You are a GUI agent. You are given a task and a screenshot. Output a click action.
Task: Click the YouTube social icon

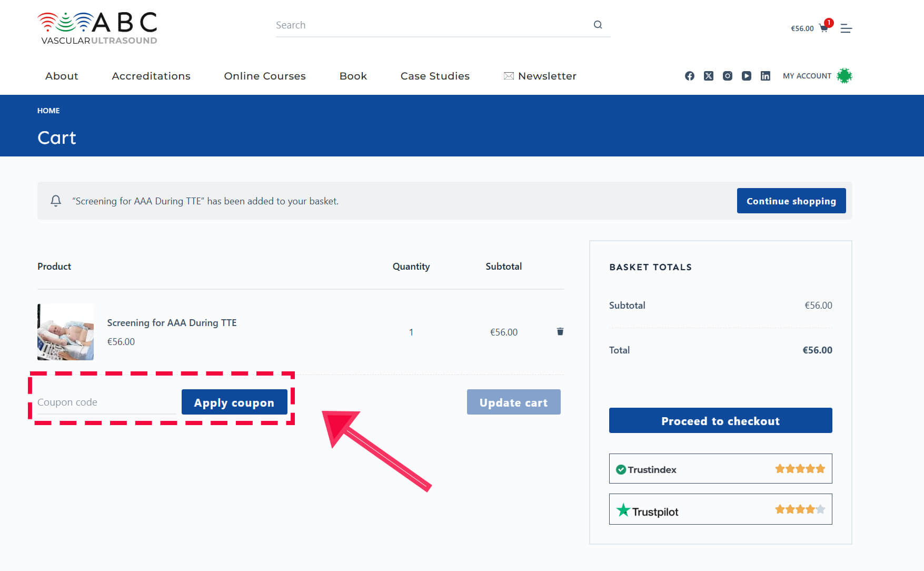pyautogui.click(x=747, y=76)
